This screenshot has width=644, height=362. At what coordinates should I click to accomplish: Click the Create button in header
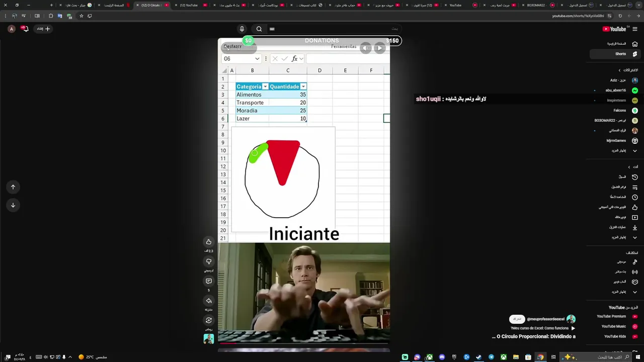pos(44,29)
